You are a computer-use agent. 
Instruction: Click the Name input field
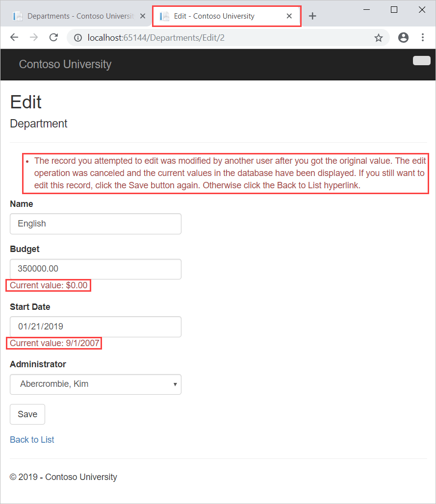click(95, 224)
